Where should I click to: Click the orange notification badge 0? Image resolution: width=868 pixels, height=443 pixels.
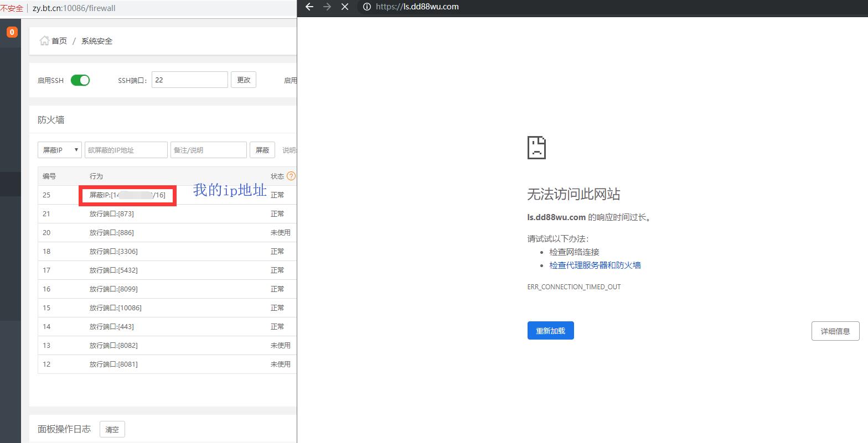(x=12, y=32)
